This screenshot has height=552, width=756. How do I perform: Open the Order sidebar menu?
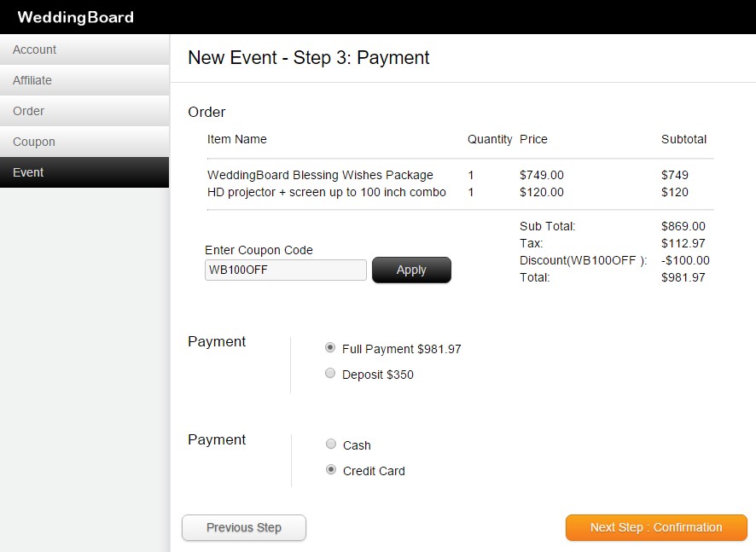click(x=84, y=111)
